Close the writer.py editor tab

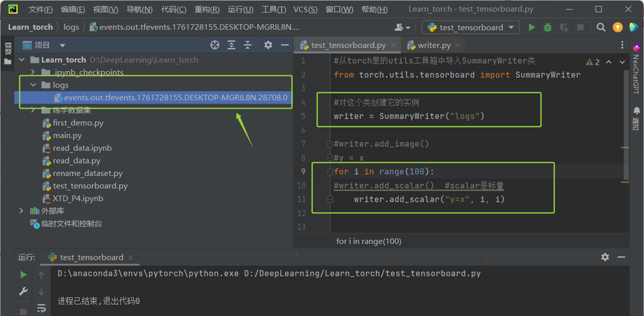coord(458,45)
